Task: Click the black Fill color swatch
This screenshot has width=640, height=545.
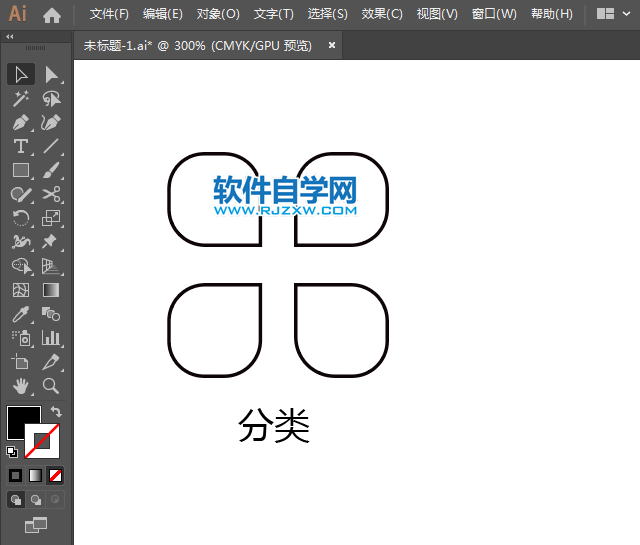Action: 22,421
